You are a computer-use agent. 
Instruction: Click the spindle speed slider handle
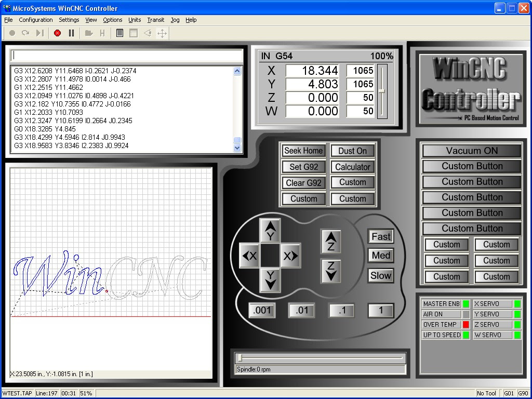click(x=240, y=357)
